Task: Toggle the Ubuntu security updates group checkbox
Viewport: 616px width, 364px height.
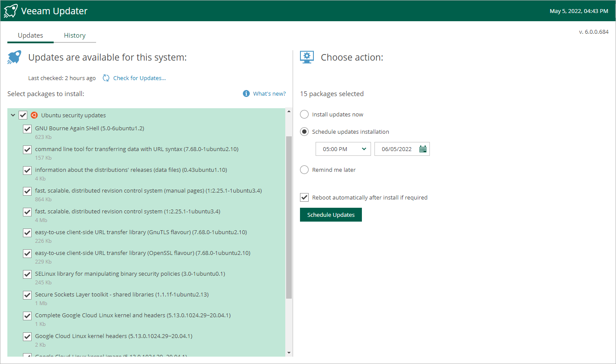Action: [x=23, y=115]
